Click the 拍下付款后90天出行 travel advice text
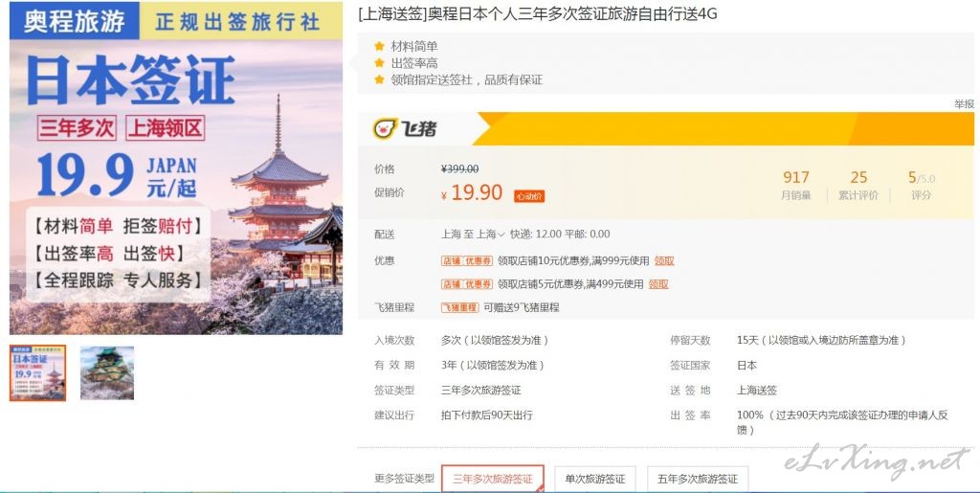This screenshot has height=493, width=980. (487, 415)
